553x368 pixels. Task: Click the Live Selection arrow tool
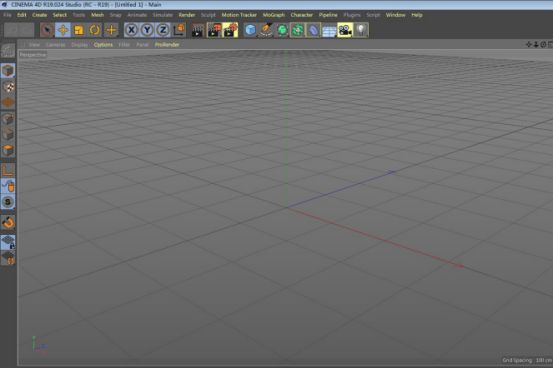coord(47,30)
